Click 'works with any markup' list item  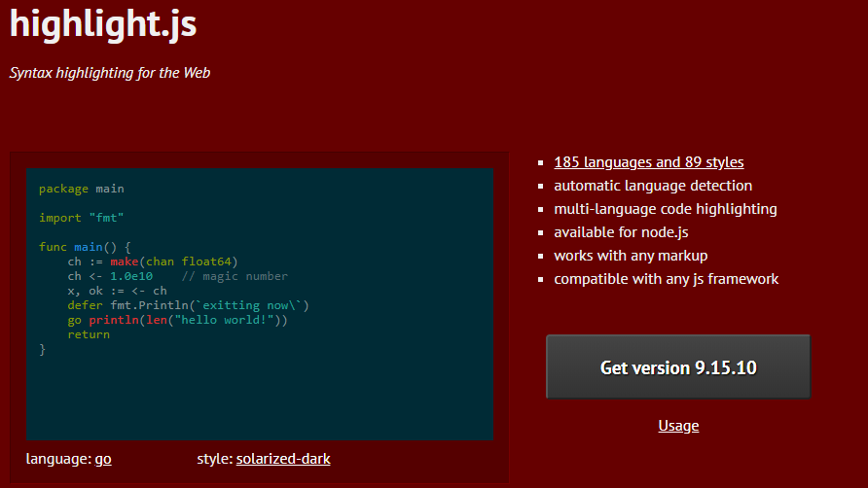click(x=632, y=255)
